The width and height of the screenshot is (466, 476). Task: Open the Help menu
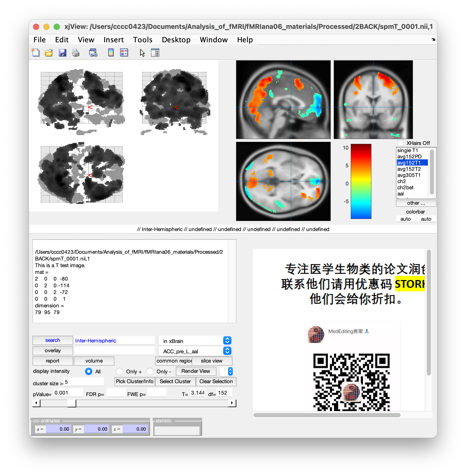pos(245,40)
